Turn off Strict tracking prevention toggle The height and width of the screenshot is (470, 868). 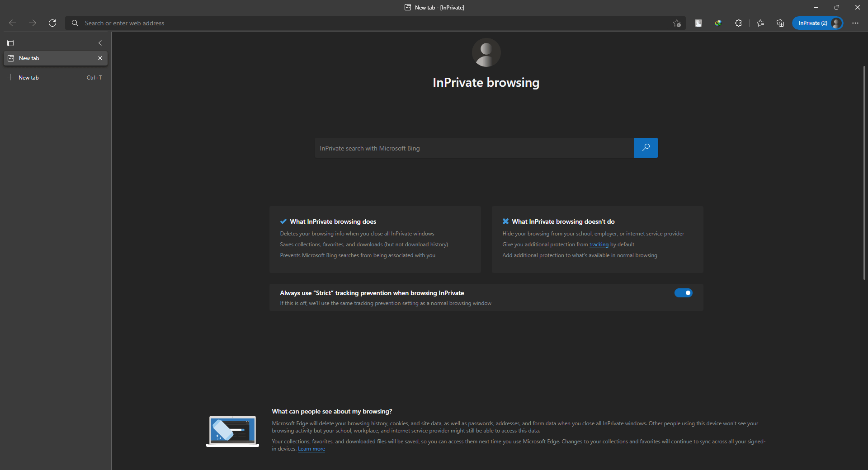pos(683,293)
